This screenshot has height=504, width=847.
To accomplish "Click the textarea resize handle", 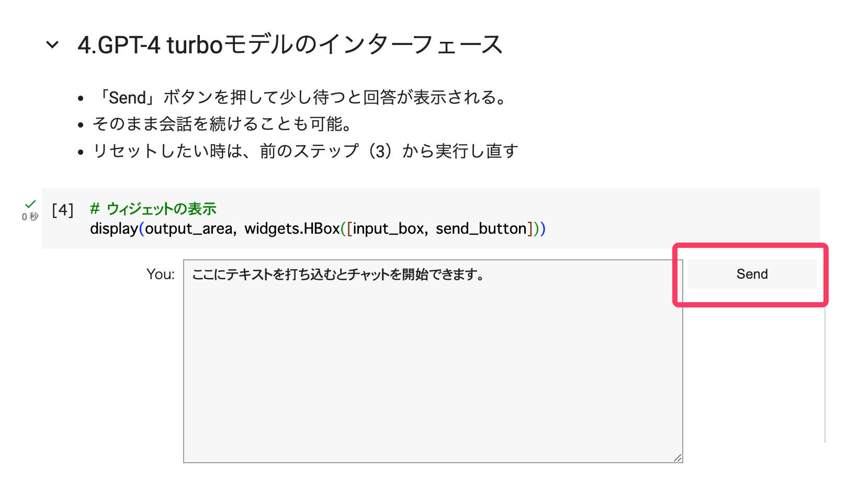I will coord(677,458).
